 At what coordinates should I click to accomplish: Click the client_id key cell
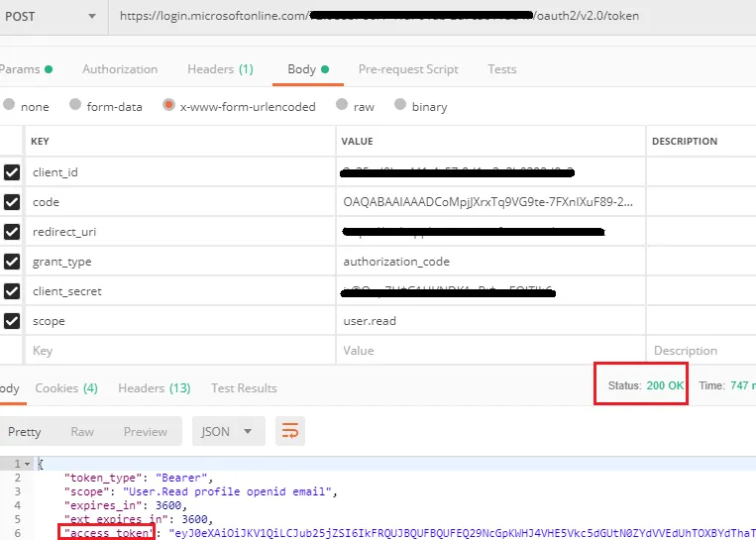click(180, 172)
